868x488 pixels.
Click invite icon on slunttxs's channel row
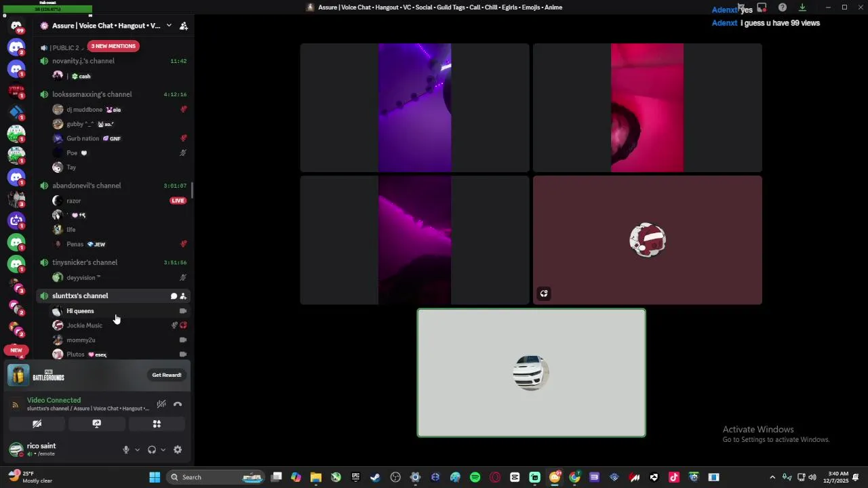click(x=183, y=296)
